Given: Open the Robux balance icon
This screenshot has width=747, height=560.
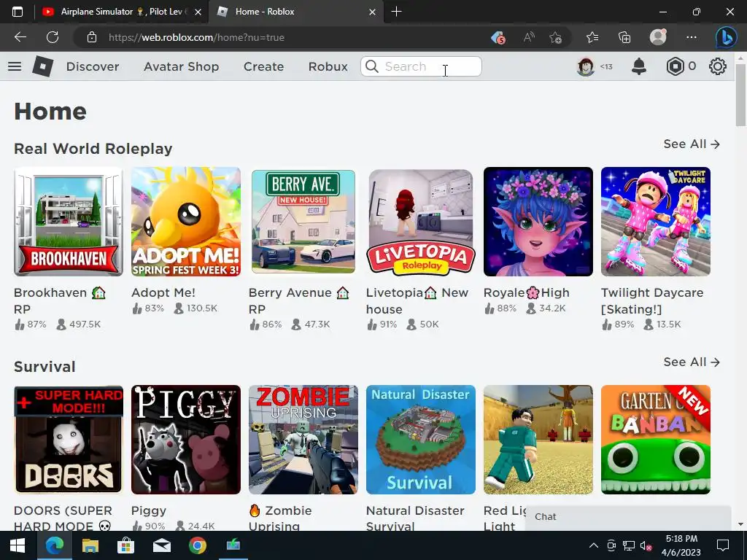Looking at the screenshot, I should click(675, 66).
